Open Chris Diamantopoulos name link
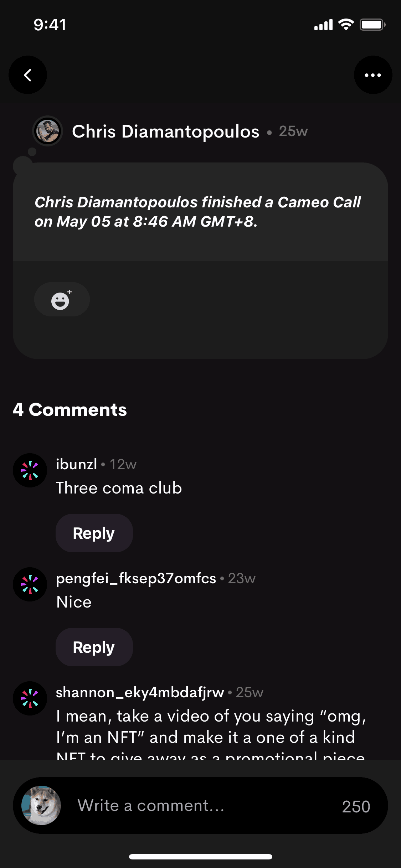The width and height of the screenshot is (401, 868). point(166,131)
